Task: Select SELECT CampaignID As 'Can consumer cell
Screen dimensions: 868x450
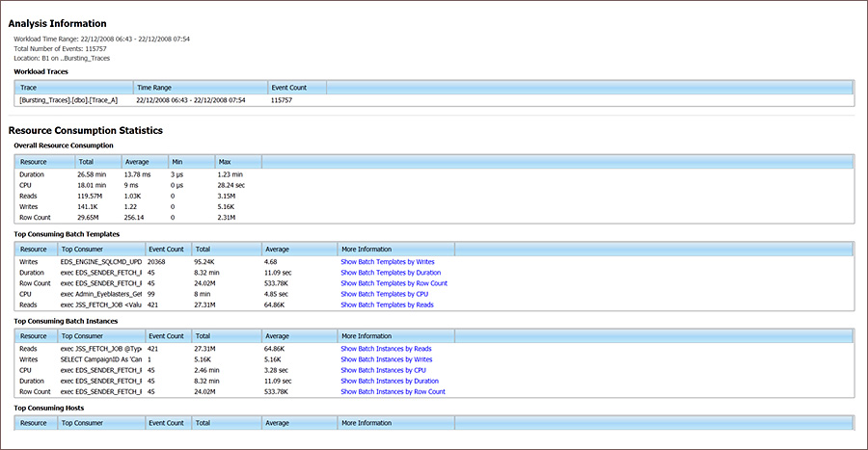Action: (101, 359)
